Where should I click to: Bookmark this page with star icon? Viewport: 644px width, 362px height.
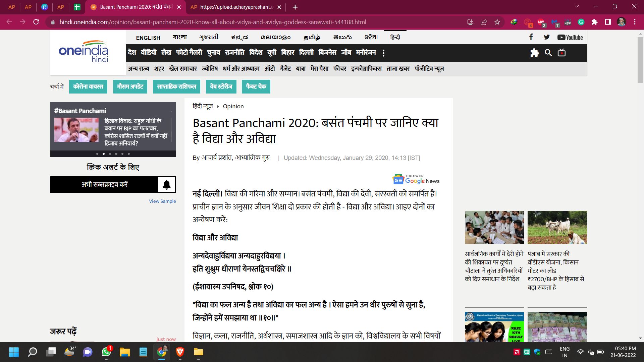(x=497, y=22)
